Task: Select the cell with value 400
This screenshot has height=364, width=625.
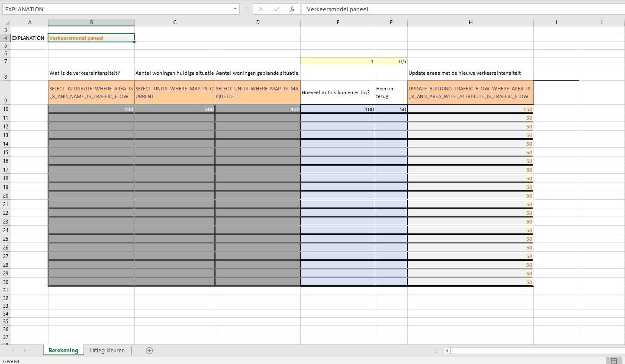Action: [258, 109]
